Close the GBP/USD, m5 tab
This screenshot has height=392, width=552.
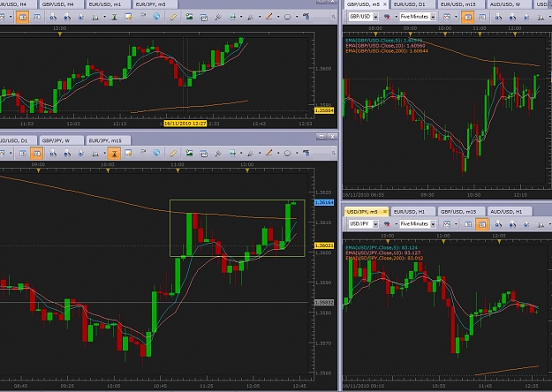point(385,4)
